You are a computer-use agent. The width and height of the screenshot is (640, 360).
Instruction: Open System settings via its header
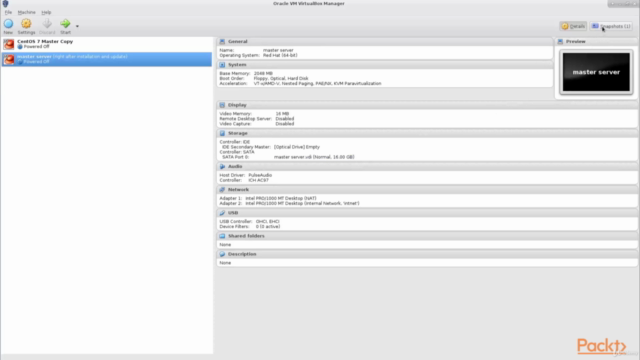point(237,65)
